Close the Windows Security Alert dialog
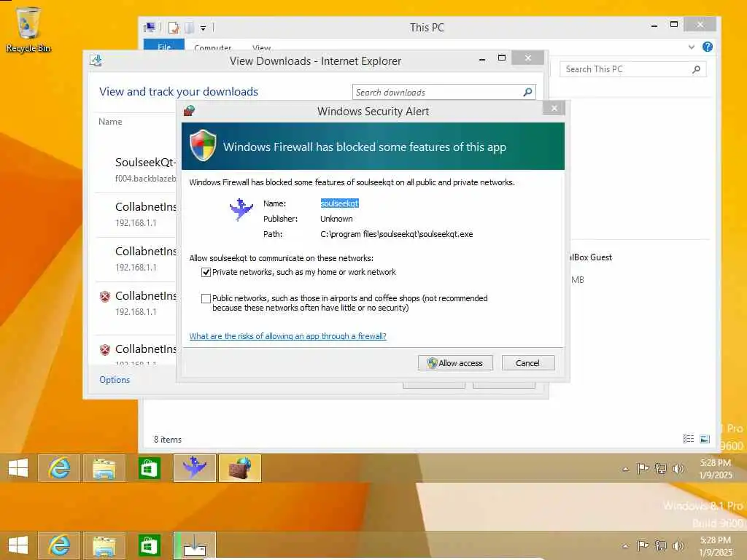This screenshot has width=747, height=560. 554,108
